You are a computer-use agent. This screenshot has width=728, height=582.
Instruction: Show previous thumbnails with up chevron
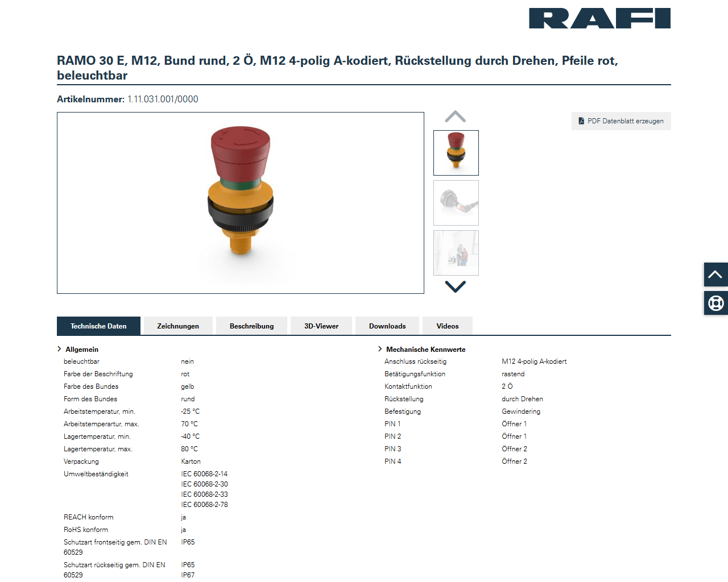[x=455, y=117]
